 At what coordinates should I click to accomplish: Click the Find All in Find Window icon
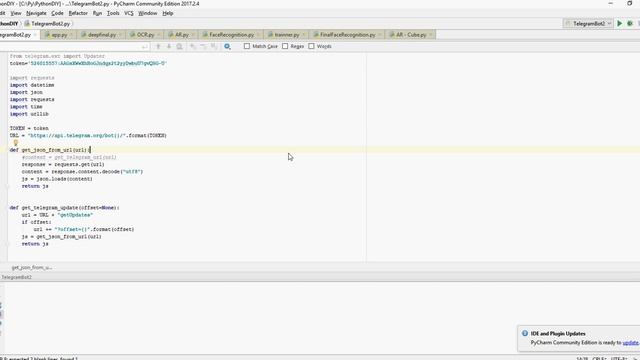[x=179, y=47]
